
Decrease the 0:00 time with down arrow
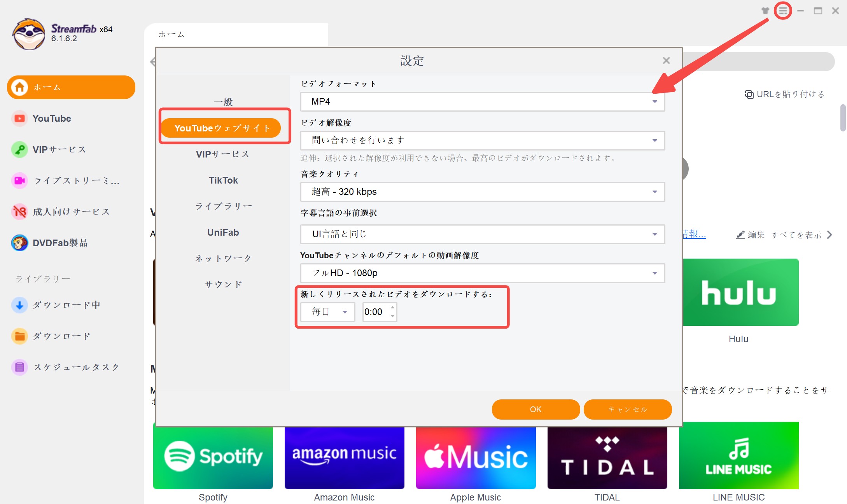(392, 316)
